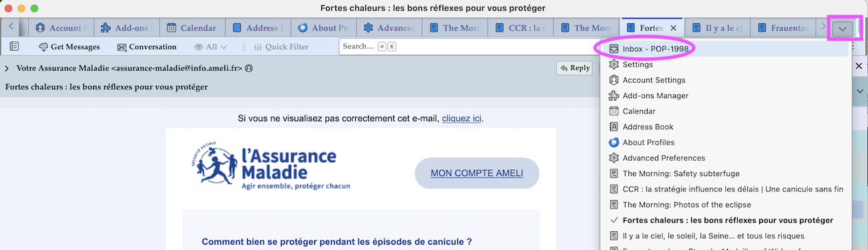Click sender Votre Assurance Maladie address text
This screenshot has height=250, width=868.
click(129, 68)
